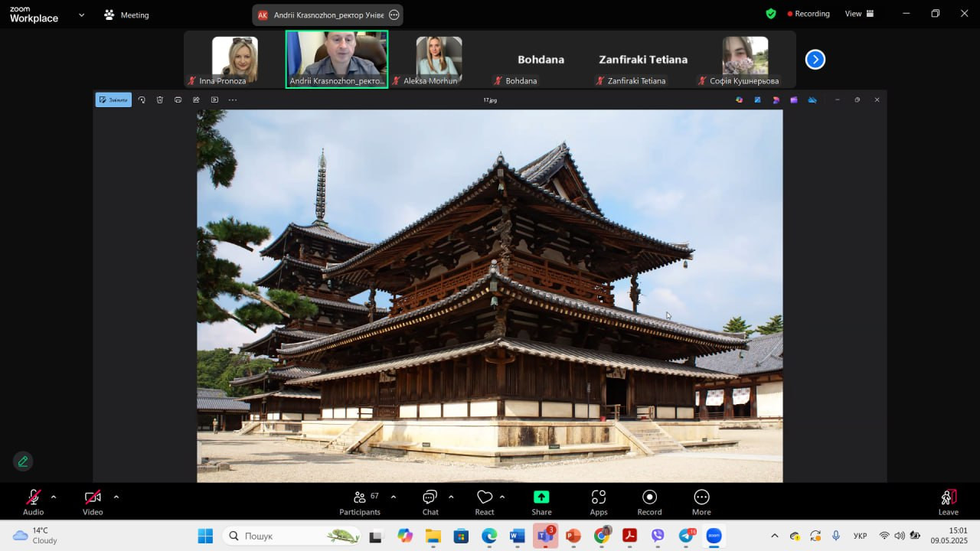Open the Chat panel
980x551 pixels.
pos(430,501)
